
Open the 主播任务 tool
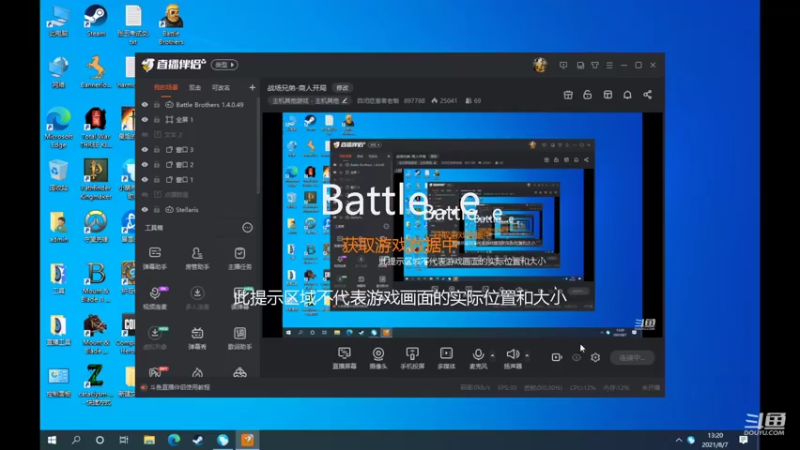coord(239,258)
